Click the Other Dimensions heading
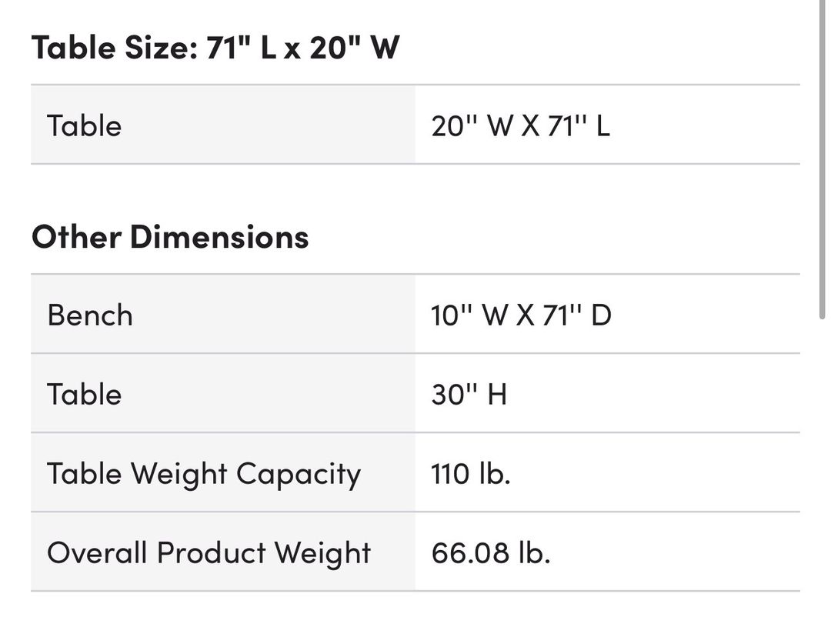 170,237
